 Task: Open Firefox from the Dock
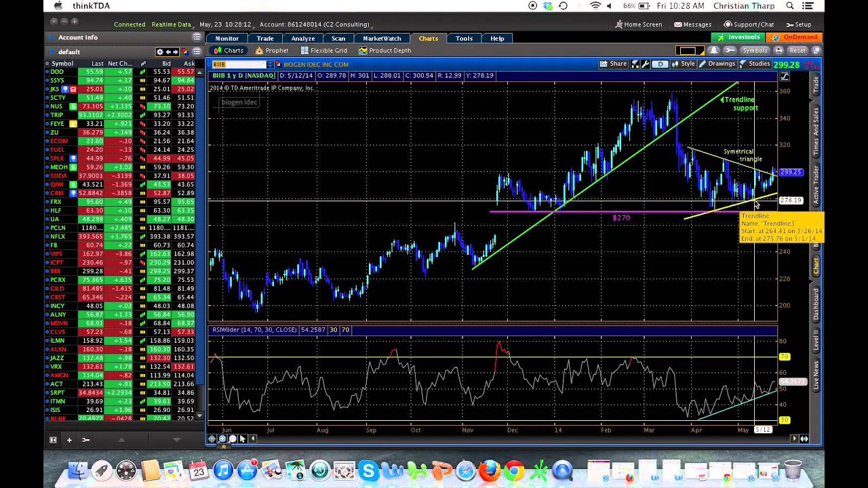490,470
